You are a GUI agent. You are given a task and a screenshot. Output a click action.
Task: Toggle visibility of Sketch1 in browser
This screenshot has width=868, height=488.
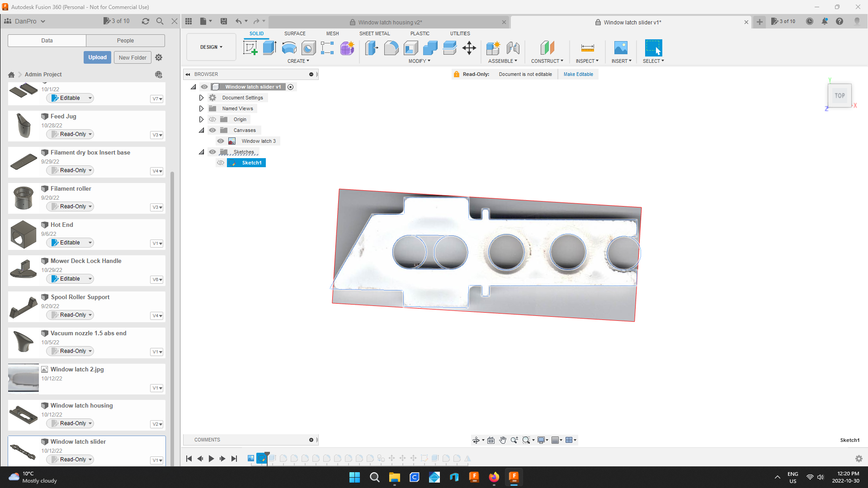click(x=221, y=163)
